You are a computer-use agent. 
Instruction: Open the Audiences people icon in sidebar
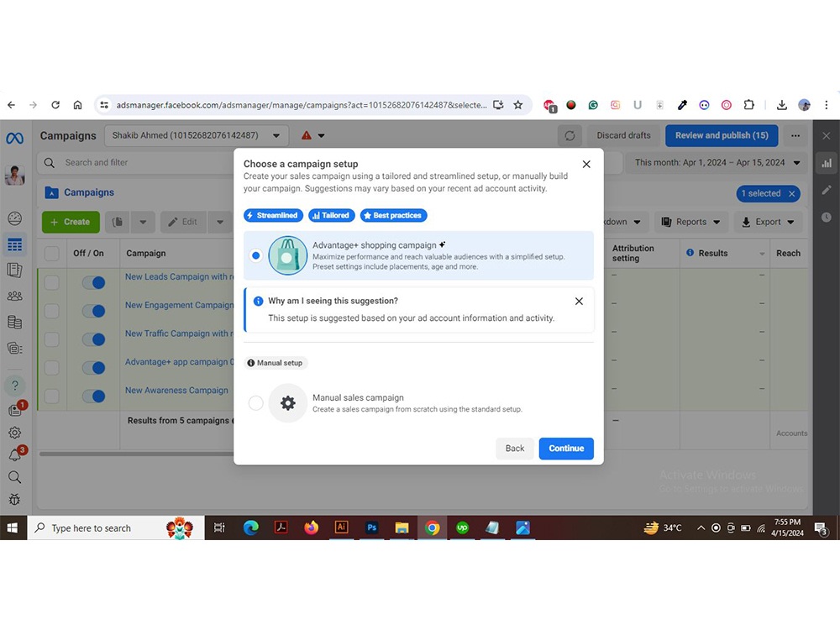[14, 296]
